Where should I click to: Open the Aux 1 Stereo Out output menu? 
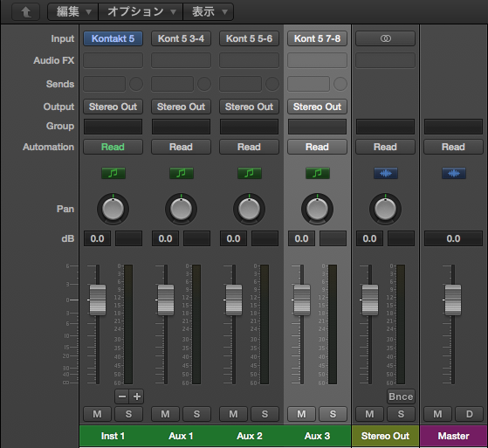(x=181, y=107)
